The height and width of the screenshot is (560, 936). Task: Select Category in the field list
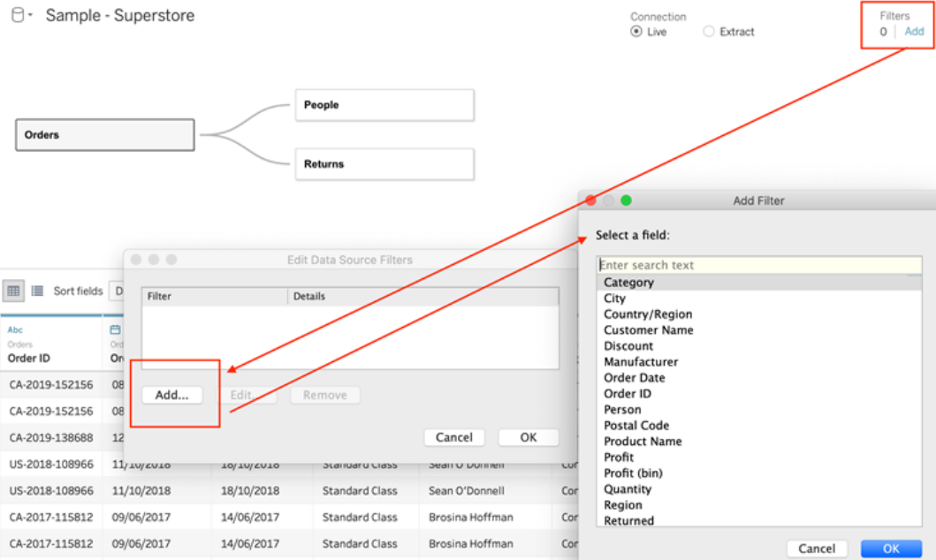(759, 283)
